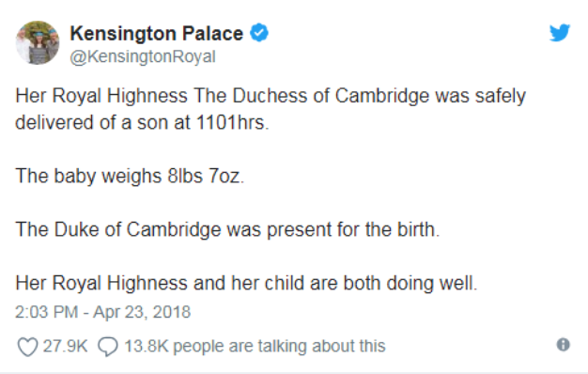Click 'Her Royal Highness and her child' sentence
The height and width of the screenshot is (374, 588).
click(x=246, y=283)
